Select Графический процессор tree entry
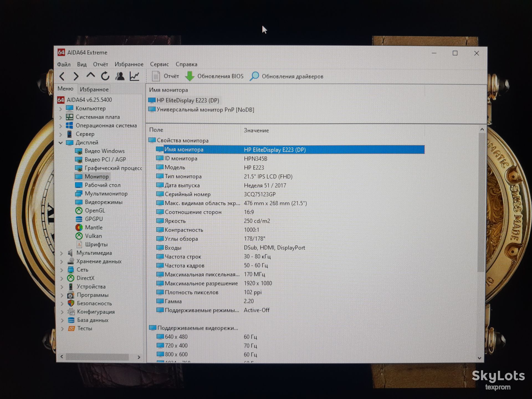532x399 pixels. pyautogui.click(x=113, y=168)
